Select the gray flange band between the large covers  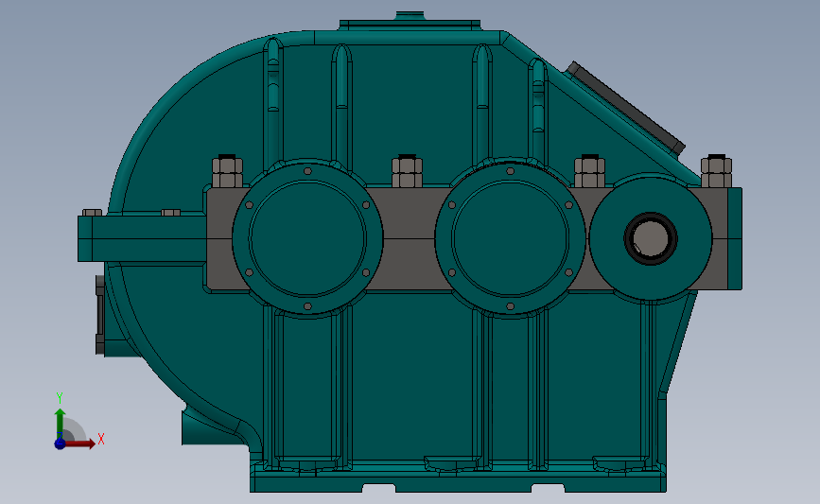(x=409, y=239)
